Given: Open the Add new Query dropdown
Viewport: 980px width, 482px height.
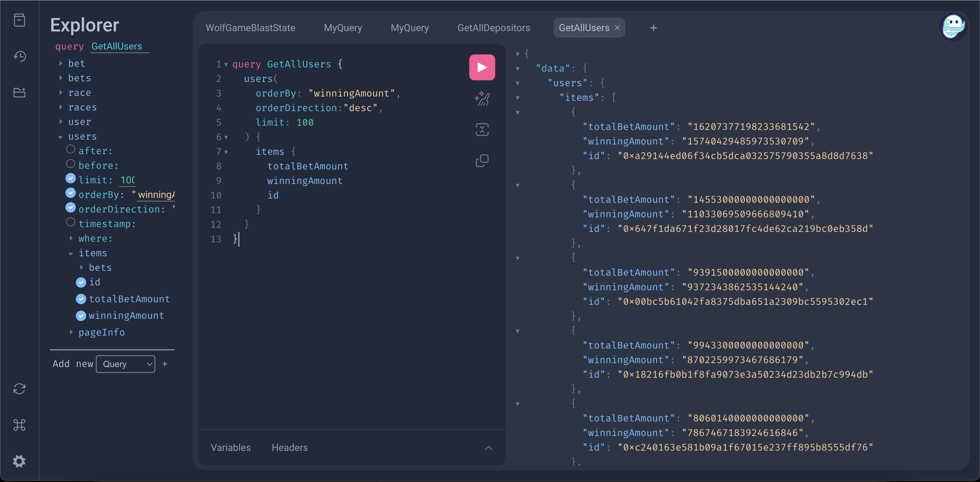Looking at the screenshot, I should click(125, 364).
